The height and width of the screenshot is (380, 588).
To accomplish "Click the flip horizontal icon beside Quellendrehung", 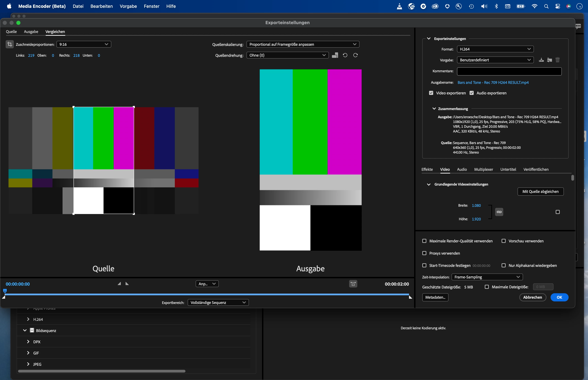I will click(x=335, y=55).
